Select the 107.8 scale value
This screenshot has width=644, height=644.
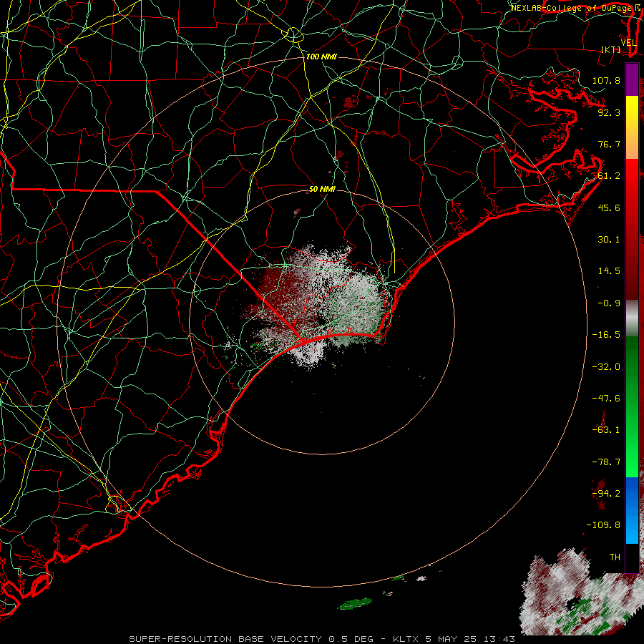(x=606, y=80)
